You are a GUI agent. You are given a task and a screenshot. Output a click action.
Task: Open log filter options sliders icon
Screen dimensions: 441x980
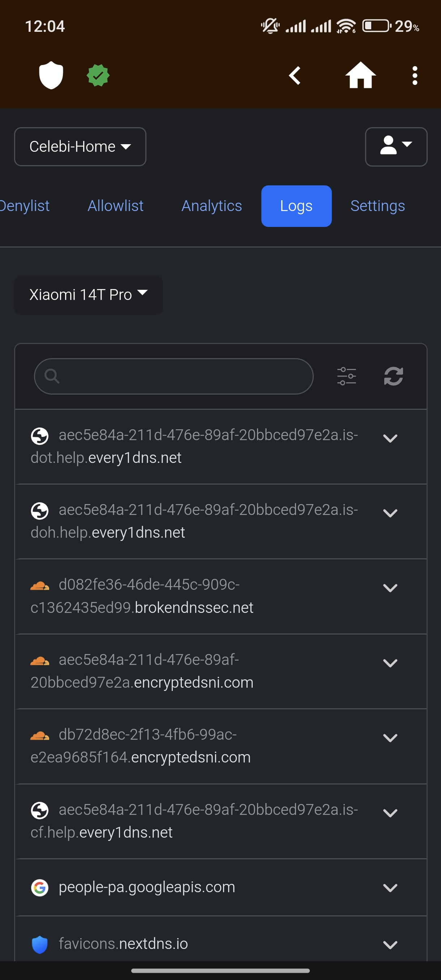pos(346,376)
